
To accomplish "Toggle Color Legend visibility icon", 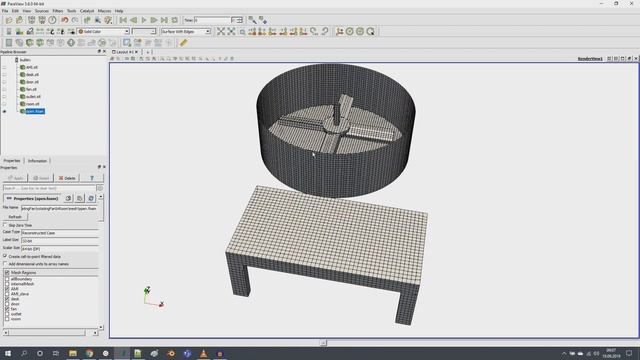I will [x=9, y=31].
